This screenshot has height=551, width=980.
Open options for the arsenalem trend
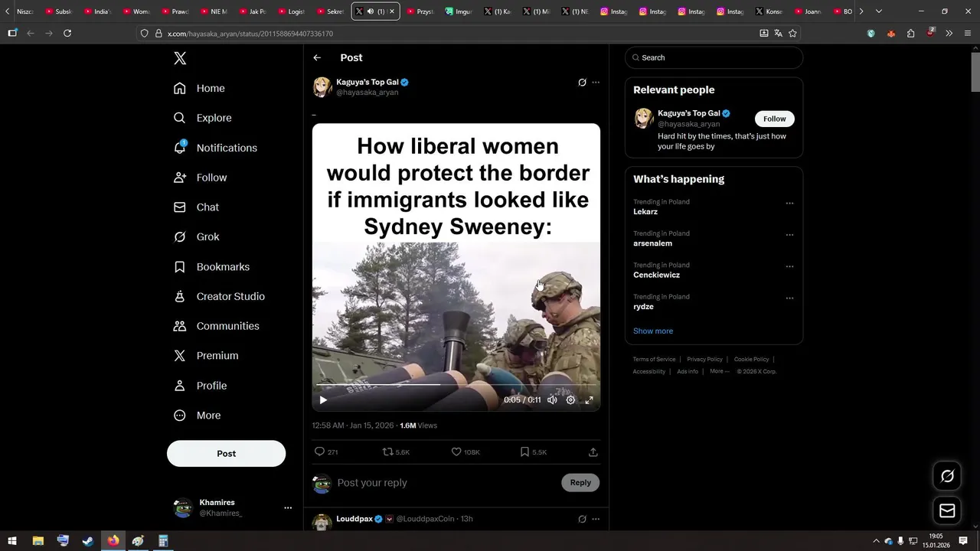(789, 235)
